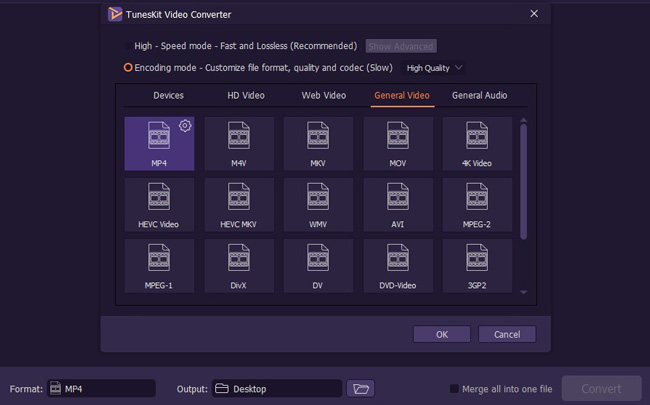
Task: Click the TunesKit logo icon
Action: (x=115, y=14)
